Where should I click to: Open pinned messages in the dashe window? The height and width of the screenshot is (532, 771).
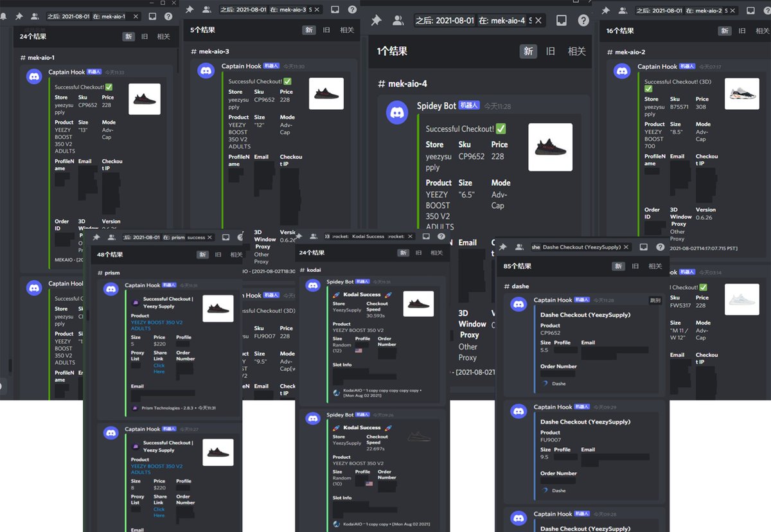(x=502, y=247)
